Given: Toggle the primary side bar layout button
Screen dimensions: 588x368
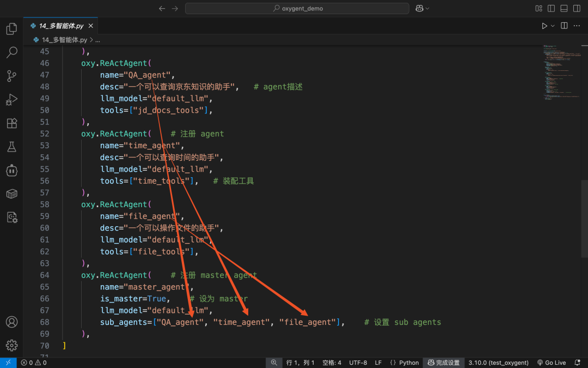Looking at the screenshot, I should (551, 8).
